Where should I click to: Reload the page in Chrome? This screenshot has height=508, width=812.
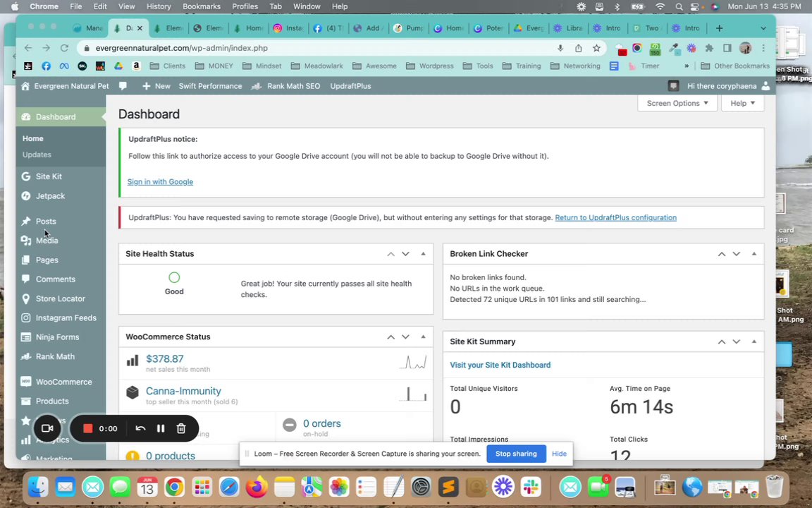pos(64,48)
